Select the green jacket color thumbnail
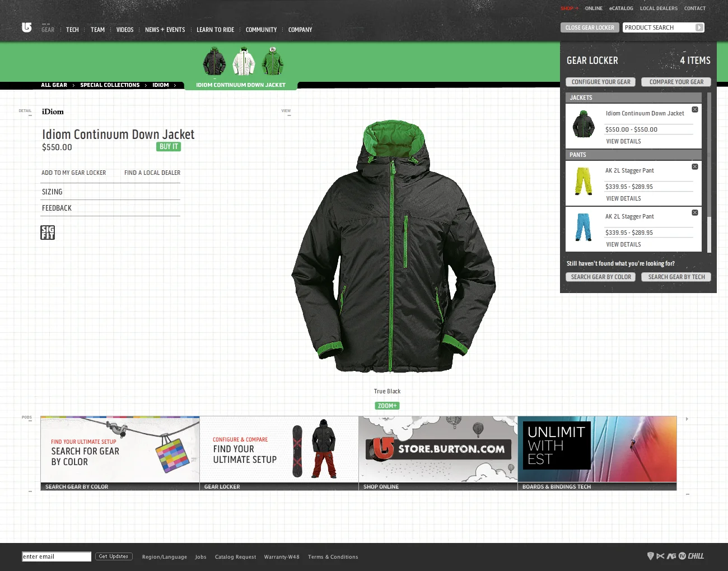 coord(273,61)
